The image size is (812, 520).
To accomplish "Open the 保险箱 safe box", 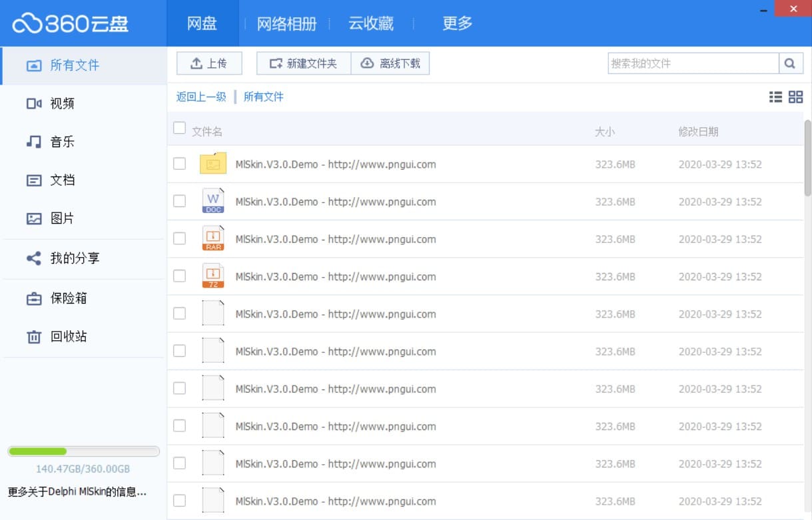I will pyautogui.click(x=83, y=298).
